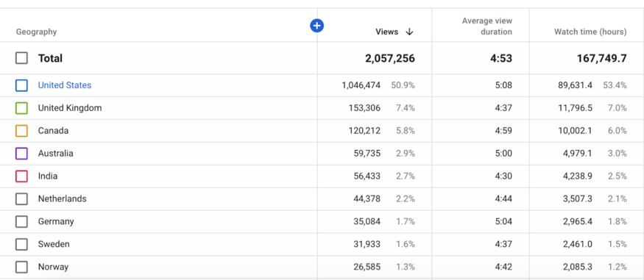The width and height of the screenshot is (644, 280).
Task: Check the Sweden row checkbox
Action: 22,244
